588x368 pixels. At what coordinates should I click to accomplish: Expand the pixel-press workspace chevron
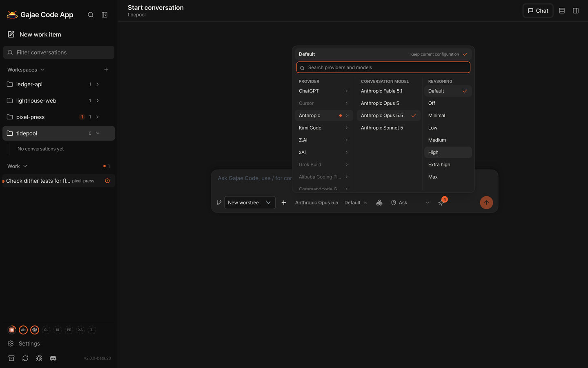(x=98, y=117)
